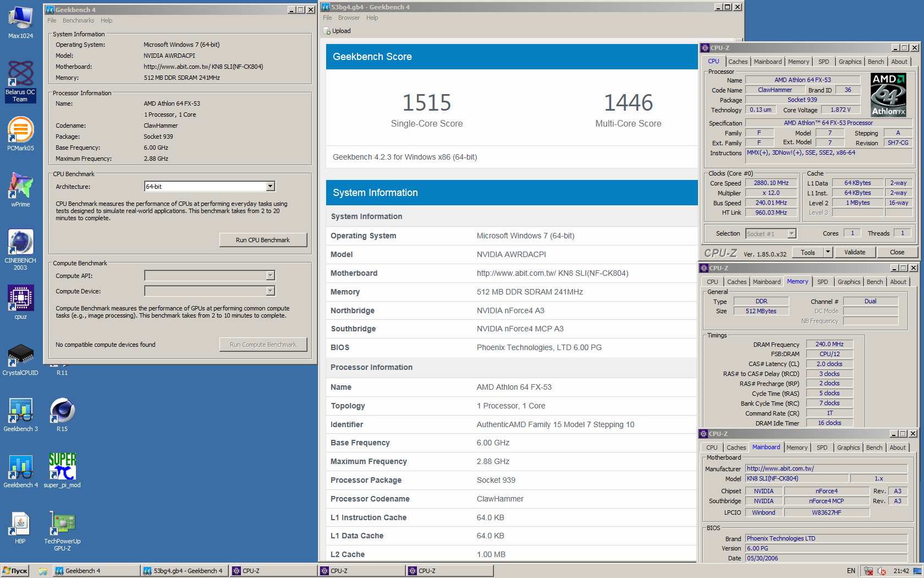Click the network tray icon with red X
This screenshot has width=924, height=578.
pyautogui.click(x=868, y=571)
